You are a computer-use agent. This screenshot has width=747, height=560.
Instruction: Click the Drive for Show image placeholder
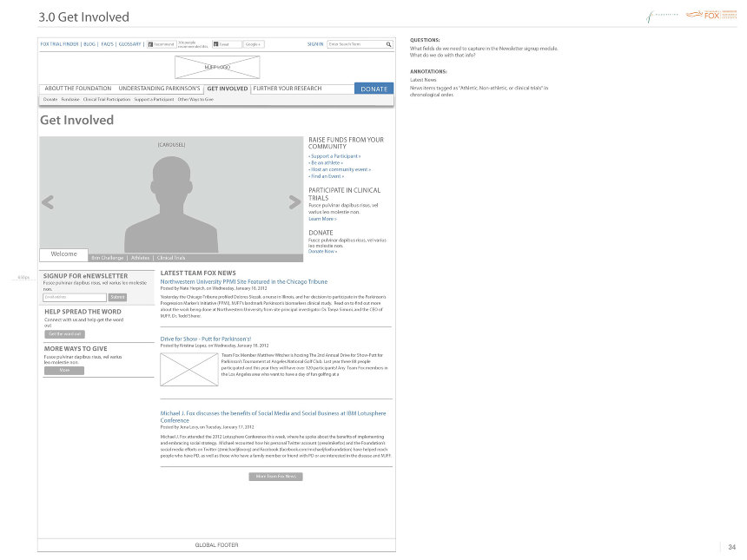point(189,370)
